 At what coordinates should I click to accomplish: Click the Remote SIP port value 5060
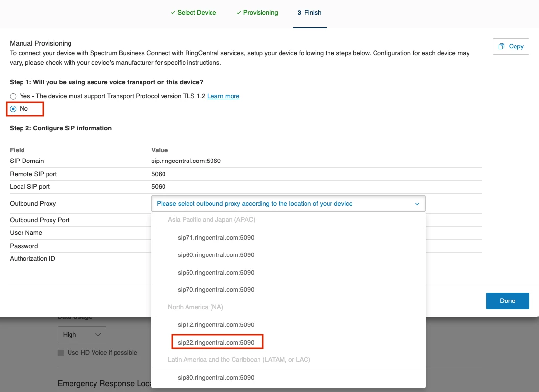pyautogui.click(x=159, y=174)
